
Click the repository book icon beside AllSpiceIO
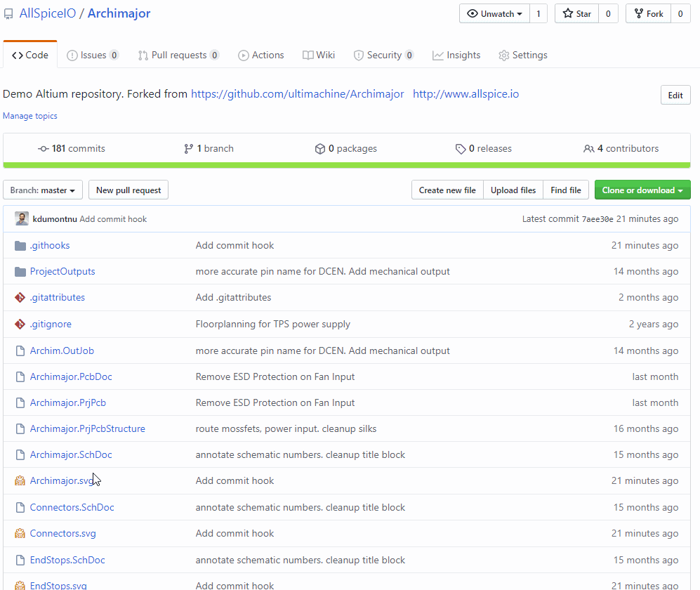pos(8,14)
